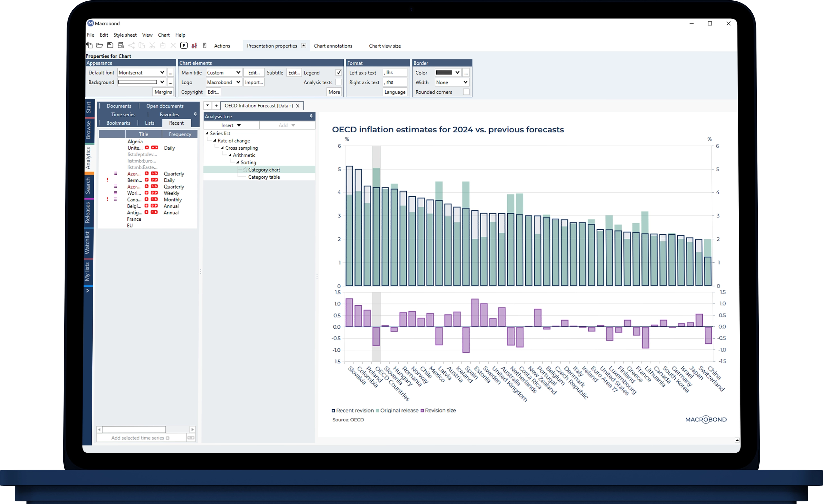Click the red bar chart toolbar icon
Image resolution: width=823 pixels, height=504 pixels.
[x=194, y=45]
